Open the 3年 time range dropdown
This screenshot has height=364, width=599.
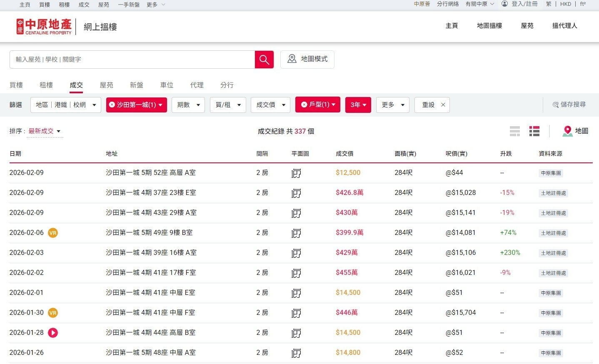pos(358,105)
